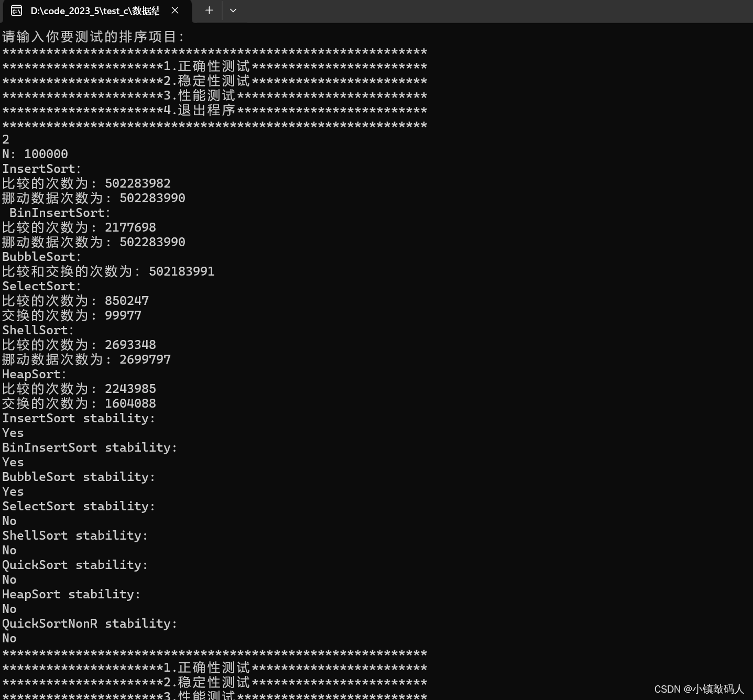Click the BubbleSort stability: line
753x700 pixels.
point(79,477)
